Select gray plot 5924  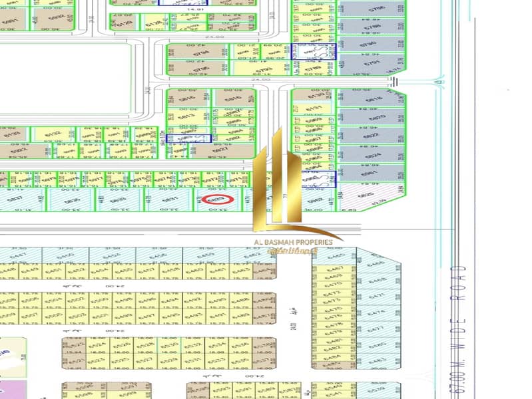click(x=370, y=156)
